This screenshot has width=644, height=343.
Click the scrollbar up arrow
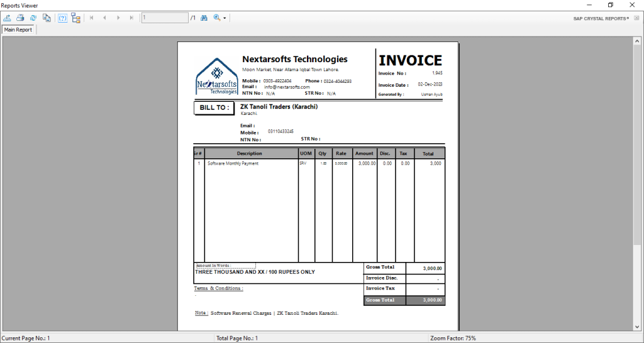click(637, 41)
